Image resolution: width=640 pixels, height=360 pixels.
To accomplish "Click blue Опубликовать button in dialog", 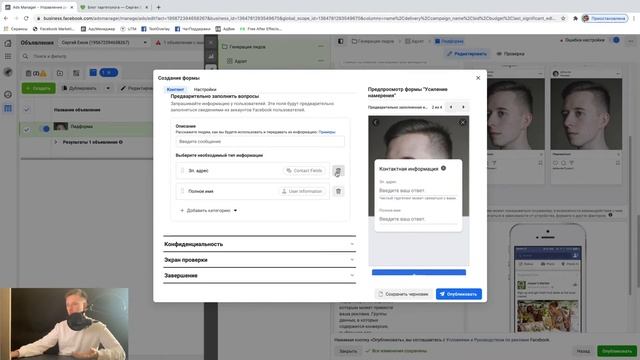I will pyautogui.click(x=459, y=294).
